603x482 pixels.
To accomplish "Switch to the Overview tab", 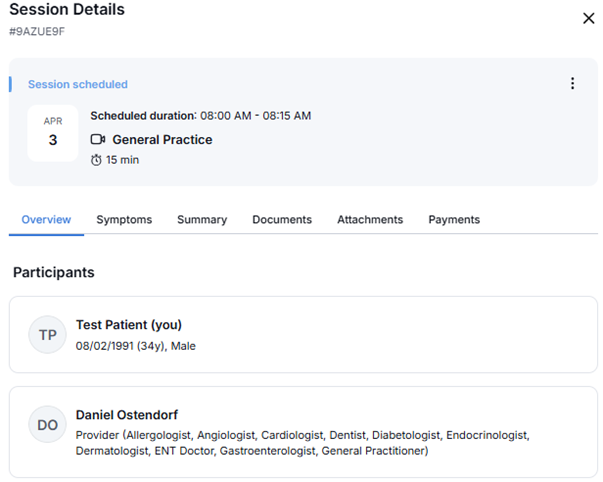I will click(46, 220).
